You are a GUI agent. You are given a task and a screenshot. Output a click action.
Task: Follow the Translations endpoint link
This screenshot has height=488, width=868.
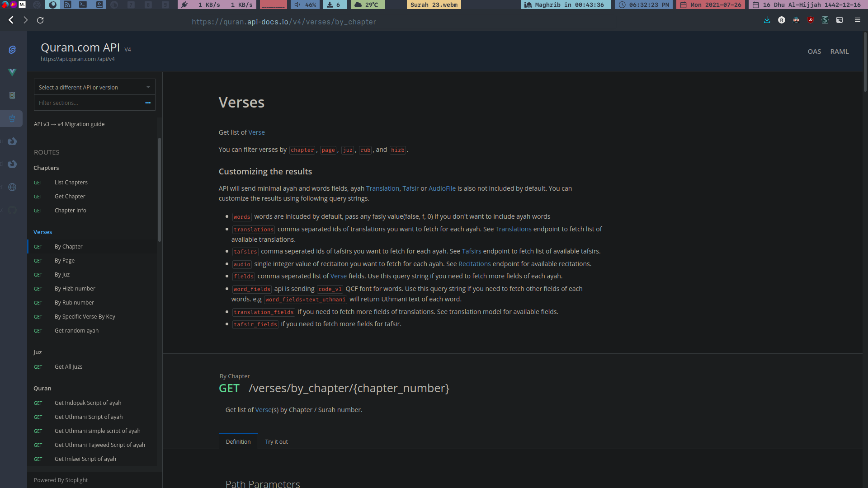point(513,229)
